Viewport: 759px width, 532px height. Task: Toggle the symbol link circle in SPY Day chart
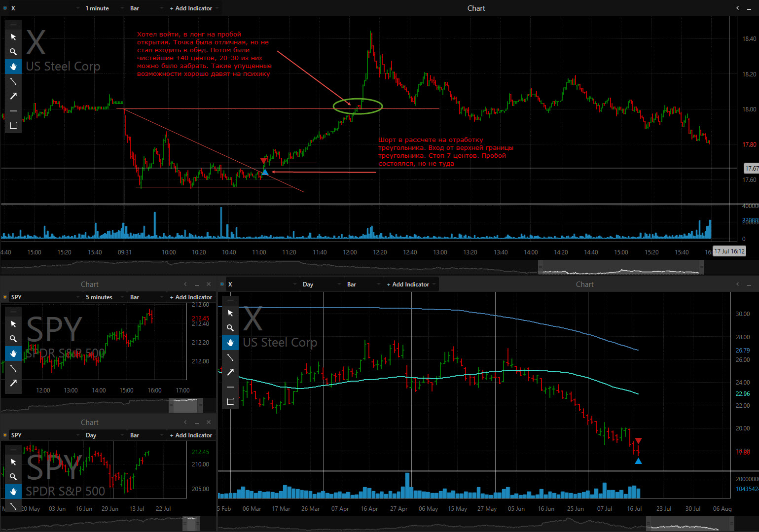click(5, 435)
